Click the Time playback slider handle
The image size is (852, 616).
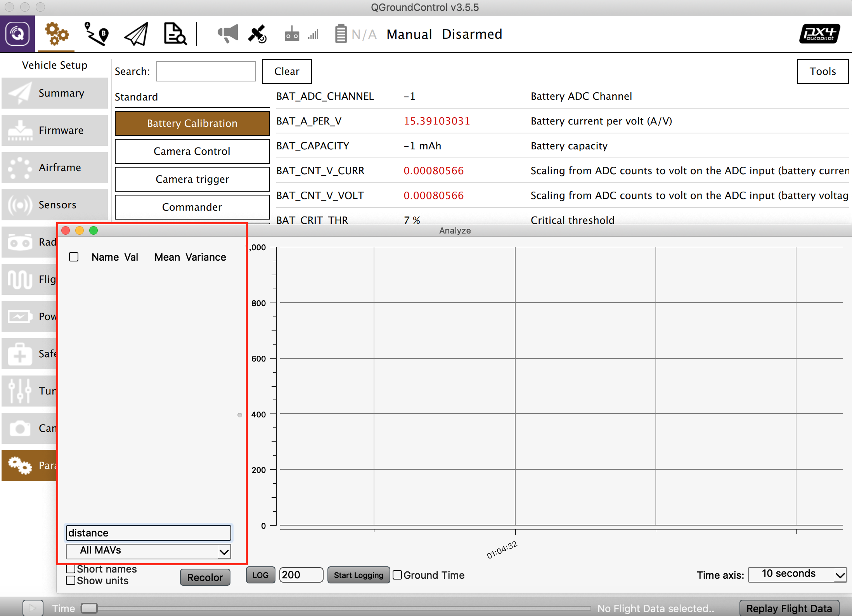tap(89, 608)
